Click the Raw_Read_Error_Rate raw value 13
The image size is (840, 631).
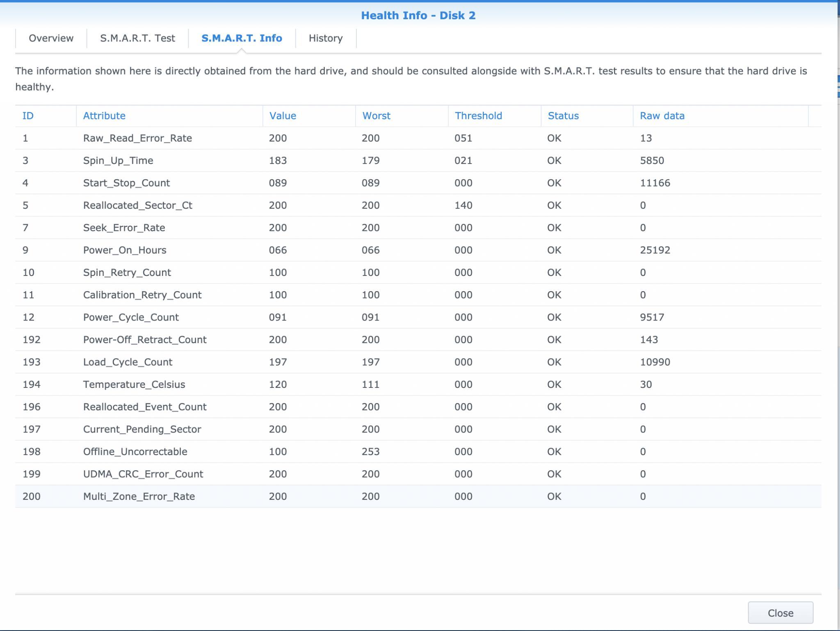click(646, 138)
